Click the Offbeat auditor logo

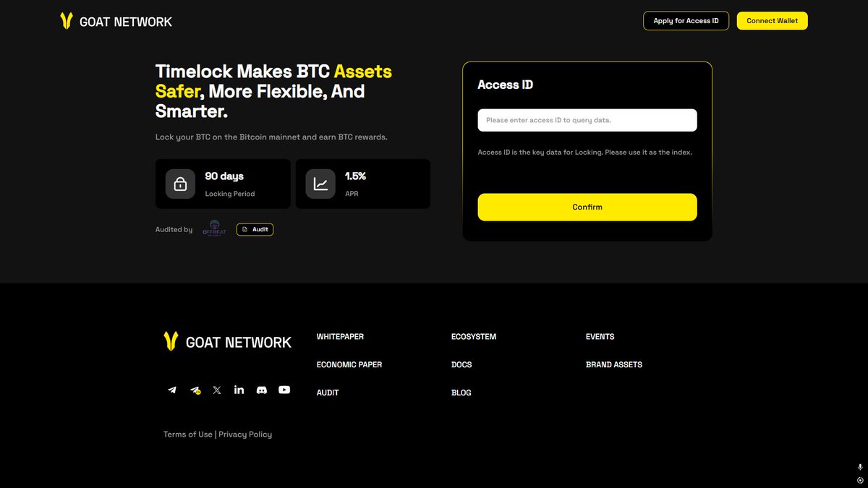coord(214,229)
